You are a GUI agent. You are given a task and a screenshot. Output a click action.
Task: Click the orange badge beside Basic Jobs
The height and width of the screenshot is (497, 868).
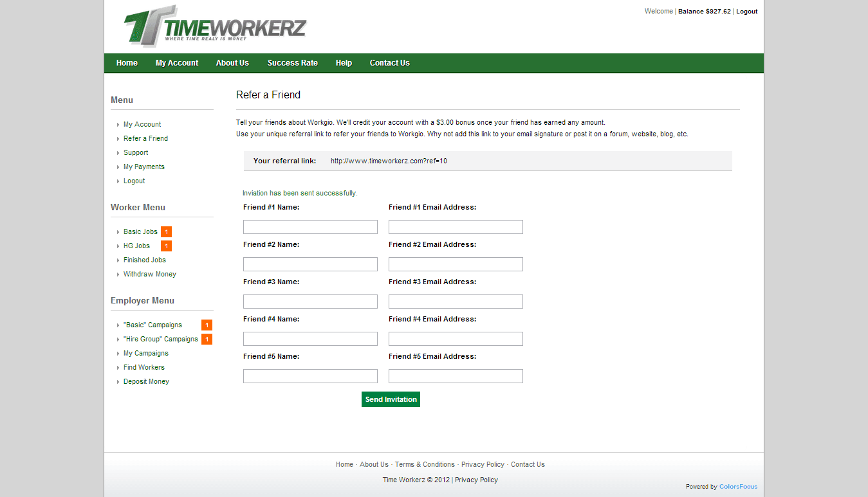(166, 232)
